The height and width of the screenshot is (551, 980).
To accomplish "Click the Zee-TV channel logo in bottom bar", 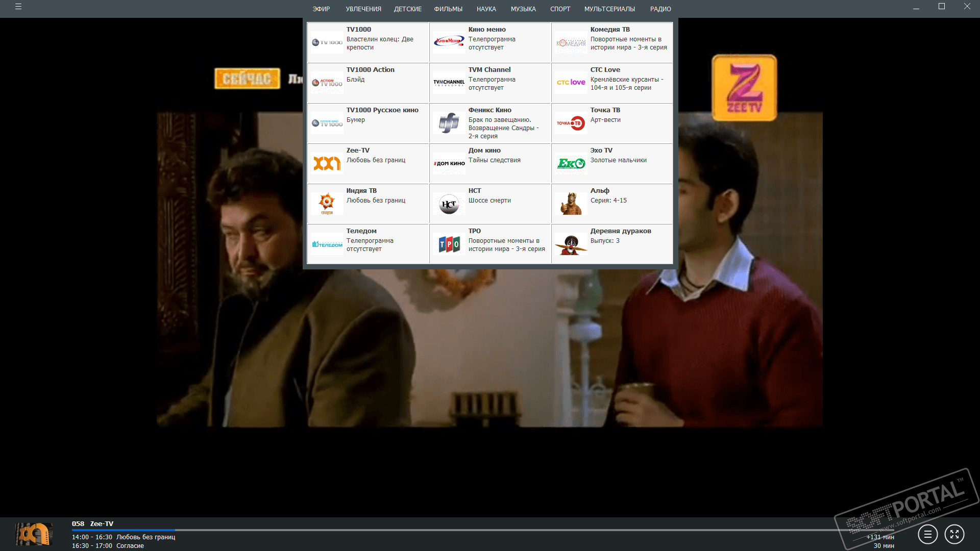I will 34,534.
